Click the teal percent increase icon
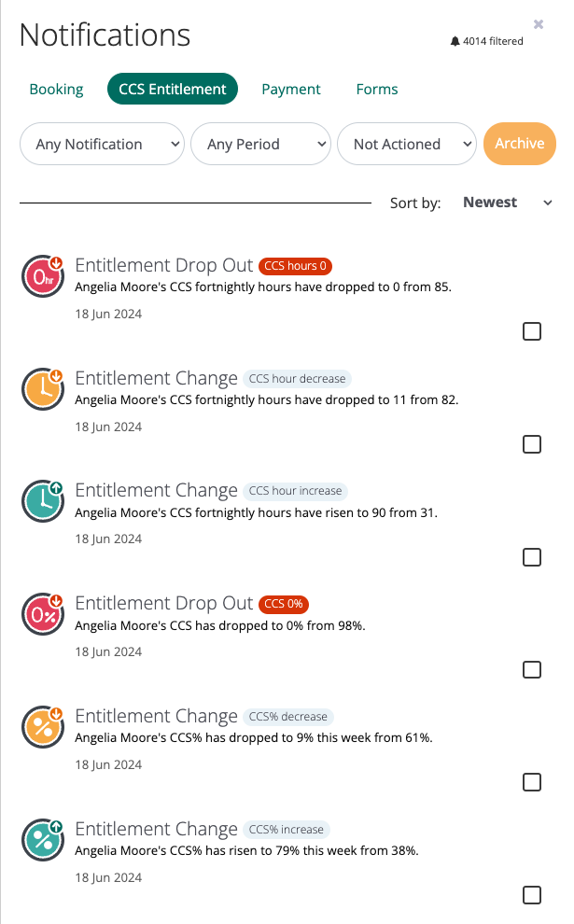This screenshot has height=924, width=574. pyautogui.click(x=42, y=840)
